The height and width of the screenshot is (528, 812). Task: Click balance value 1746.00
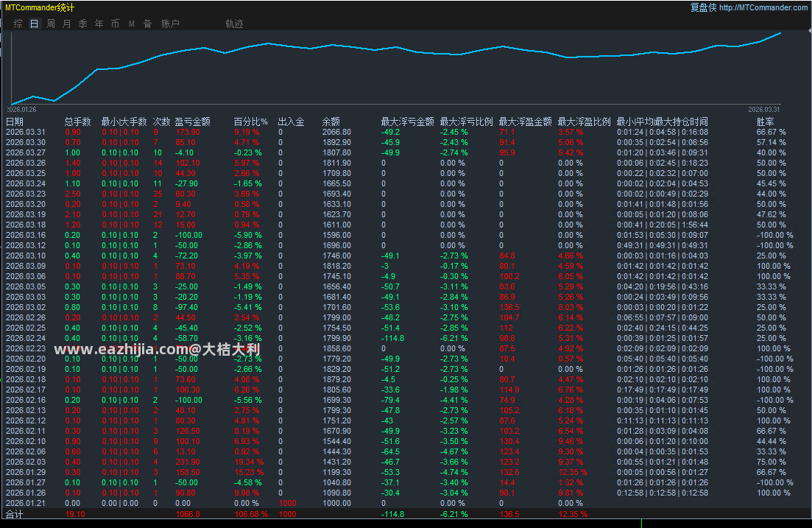(336, 256)
